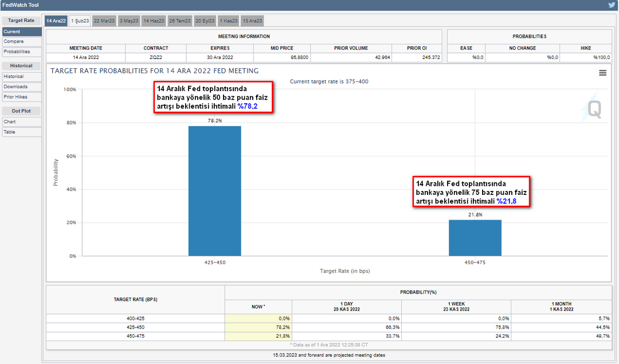Click the 'TARGET RATE (BPS)' table header
This screenshot has height=364, width=619.
pos(135,300)
